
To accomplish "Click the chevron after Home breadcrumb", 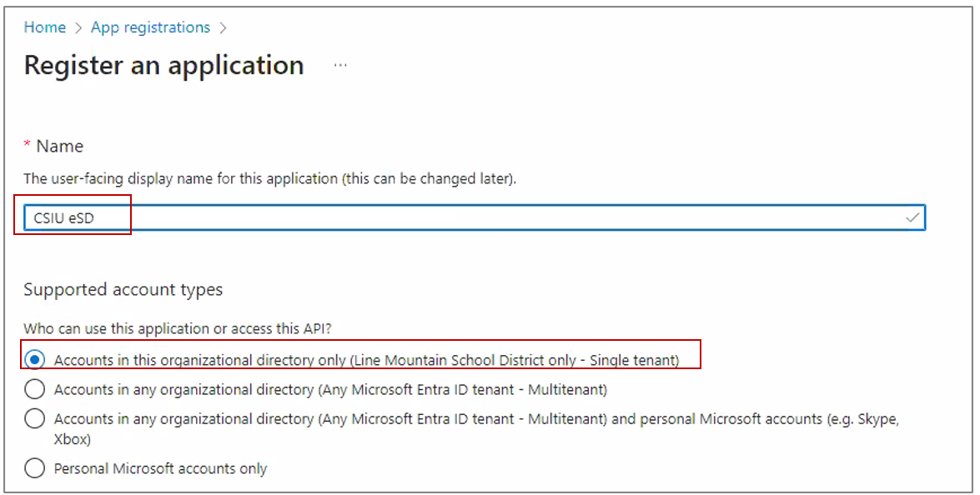I will click(78, 27).
